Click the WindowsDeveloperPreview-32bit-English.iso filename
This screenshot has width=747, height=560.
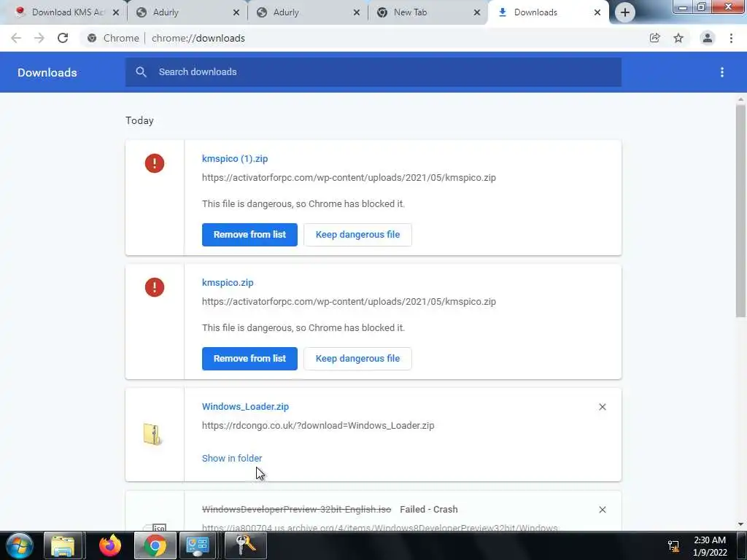(x=296, y=510)
